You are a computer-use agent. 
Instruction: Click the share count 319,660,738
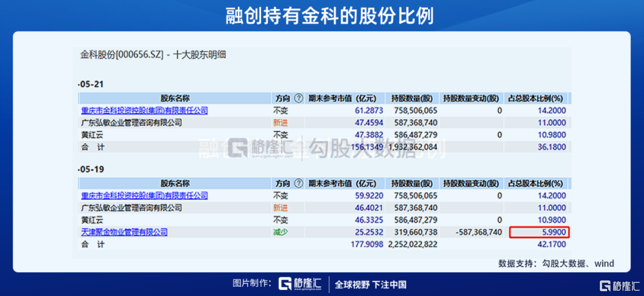[416, 232]
